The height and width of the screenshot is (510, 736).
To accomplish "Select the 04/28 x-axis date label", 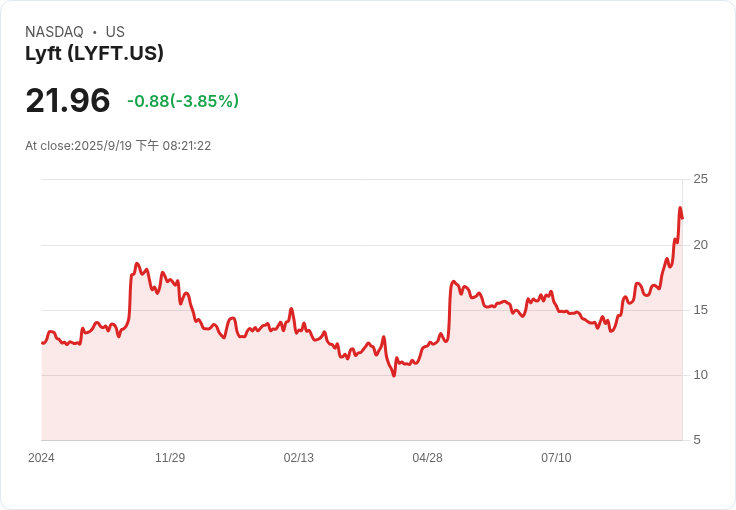I will [x=427, y=458].
